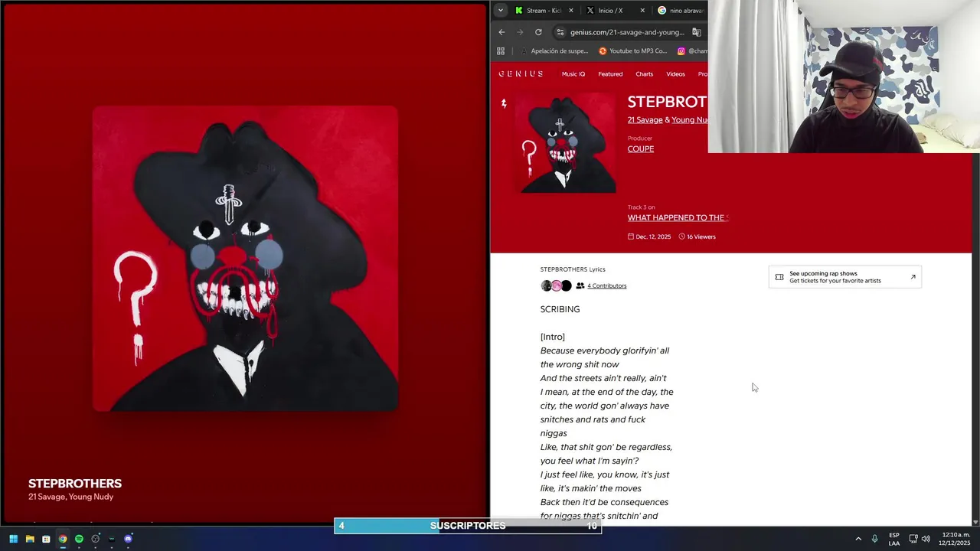980x551 pixels.
Task: Open the 4 Contributors link
Action: click(x=606, y=286)
